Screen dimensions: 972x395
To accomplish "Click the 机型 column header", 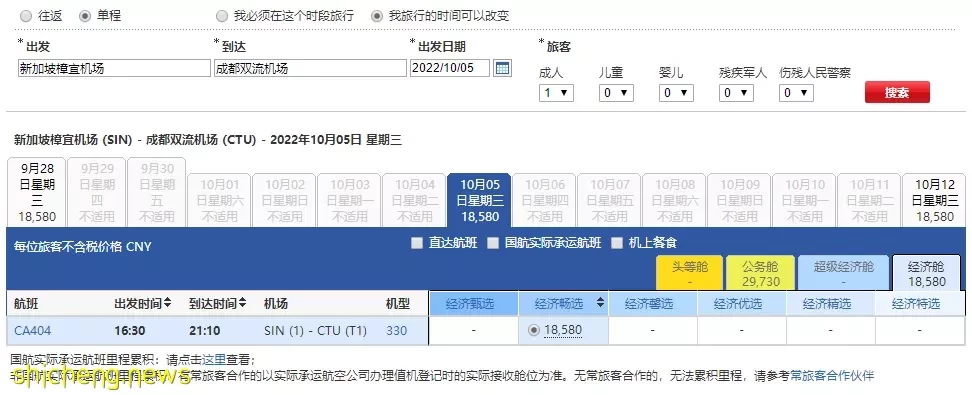I will [398, 303].
